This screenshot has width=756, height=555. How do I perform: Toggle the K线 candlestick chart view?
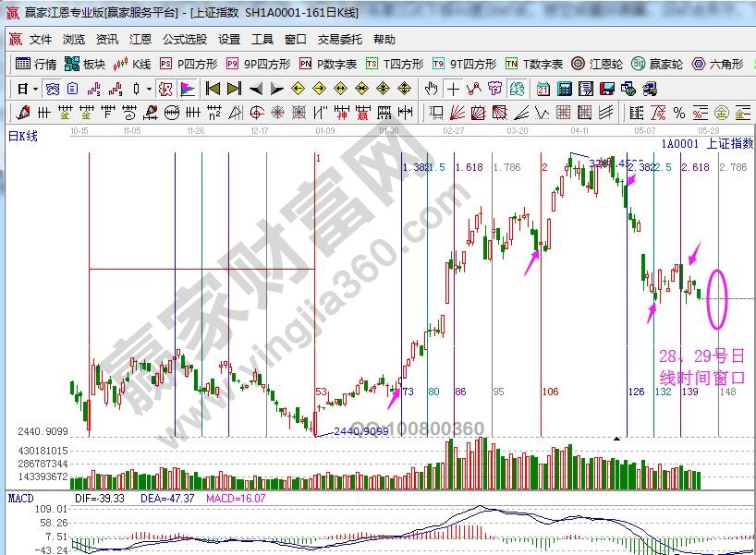[x=132, y=64]
